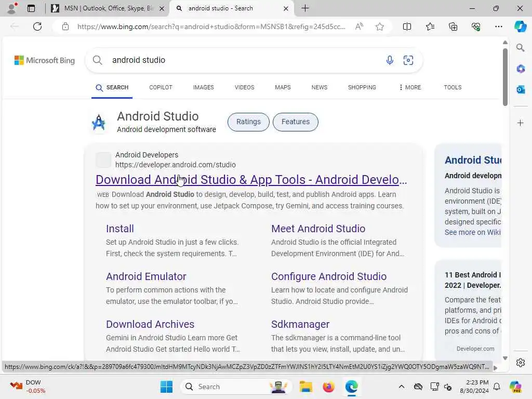Open the Sdkmanager sublink
The height and width of the screenshot is (399, 532).
click(300, 324)
